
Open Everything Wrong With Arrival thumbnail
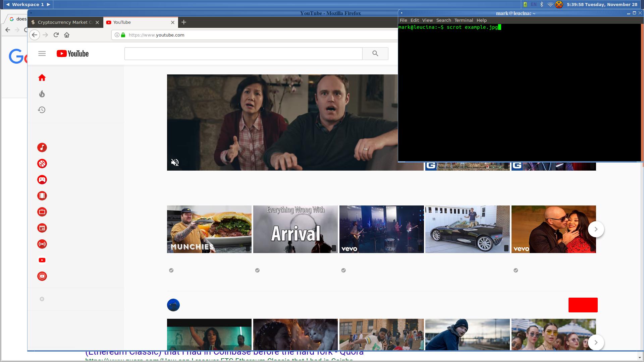pos(296,229)
